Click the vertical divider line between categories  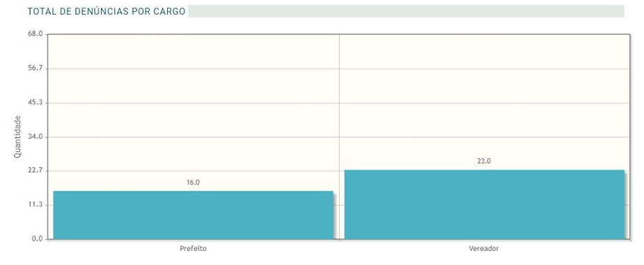[x=339, y=137]
